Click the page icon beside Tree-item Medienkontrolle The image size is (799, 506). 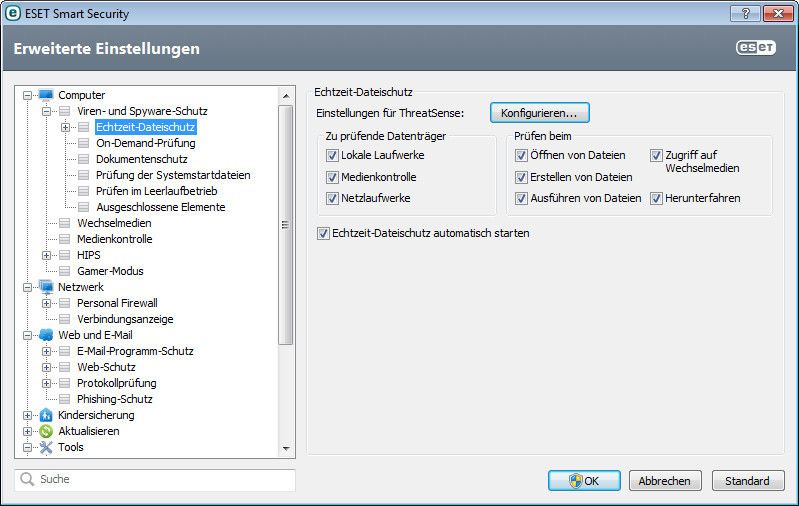(x=64, y=239)
